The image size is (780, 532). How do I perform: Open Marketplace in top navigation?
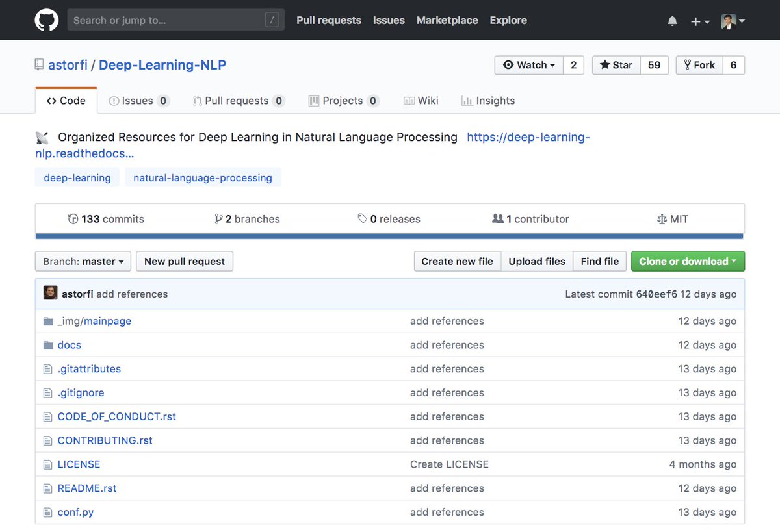pyautogui.click(x=447, y=20)
